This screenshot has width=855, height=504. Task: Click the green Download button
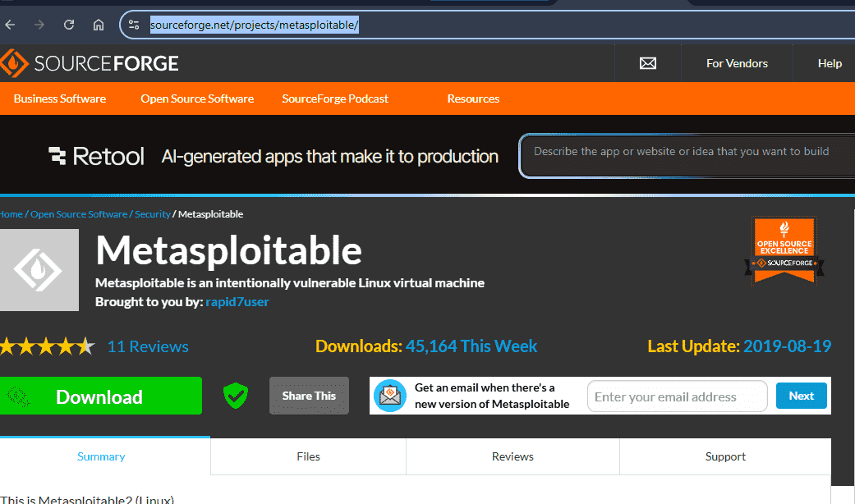tap(101, 396)
